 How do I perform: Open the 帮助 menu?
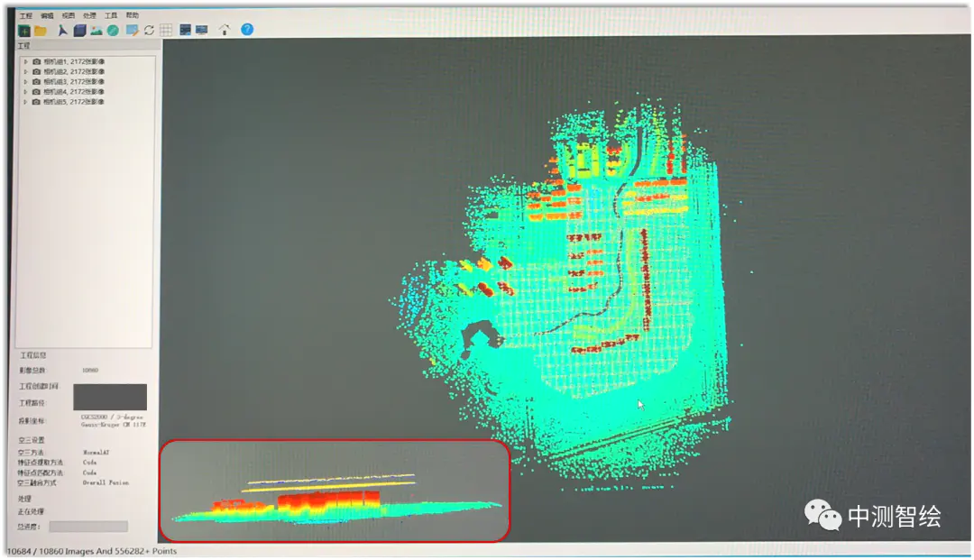pos(133,15)
